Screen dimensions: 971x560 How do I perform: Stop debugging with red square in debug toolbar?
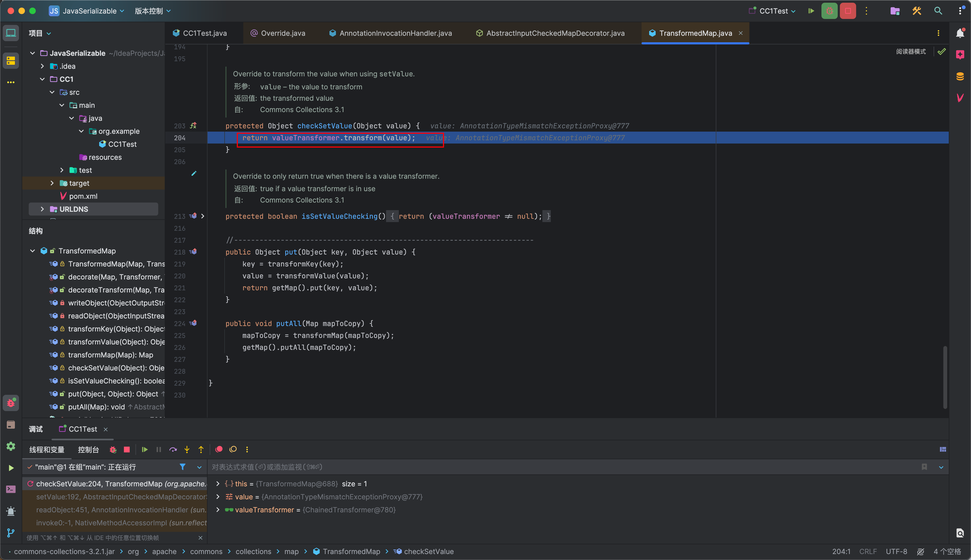(127, 449)
